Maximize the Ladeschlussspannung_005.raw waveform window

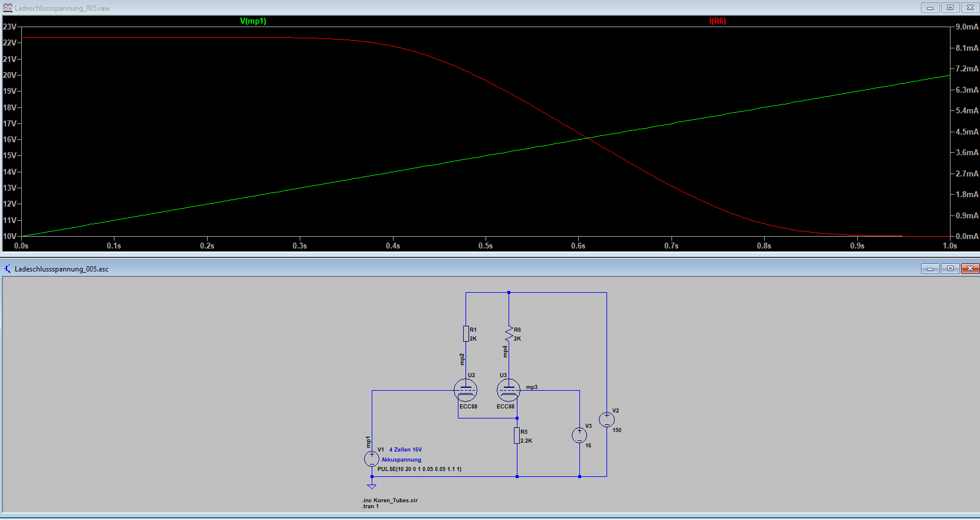(x=950, y=8)
